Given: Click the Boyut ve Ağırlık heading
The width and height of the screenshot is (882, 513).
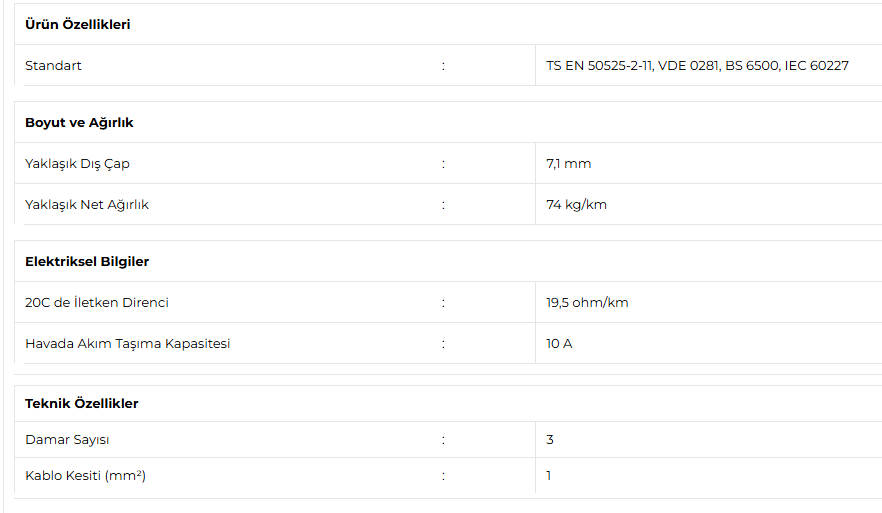Looking at the screenshot, I should [x=79, y=123].
